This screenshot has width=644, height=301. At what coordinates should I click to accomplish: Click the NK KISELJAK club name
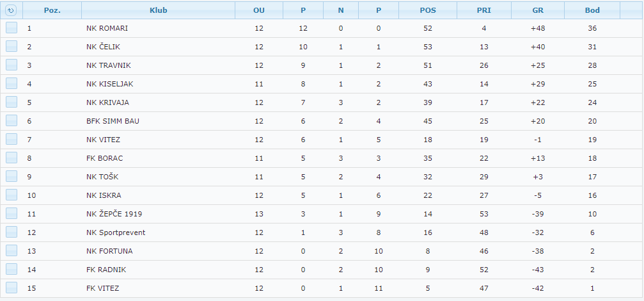pos(110,84)
